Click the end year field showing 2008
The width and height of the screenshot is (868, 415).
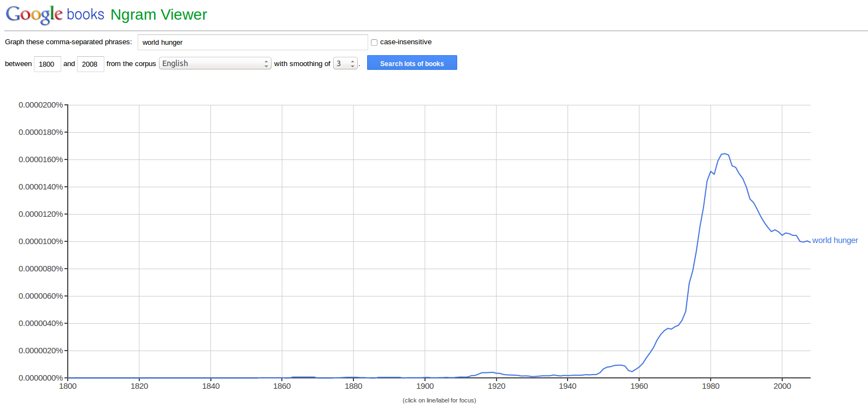point(90,64)
